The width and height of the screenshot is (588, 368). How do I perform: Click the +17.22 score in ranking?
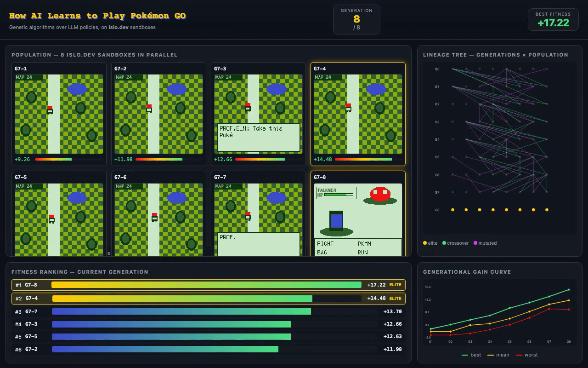click(x=376, y=285)
